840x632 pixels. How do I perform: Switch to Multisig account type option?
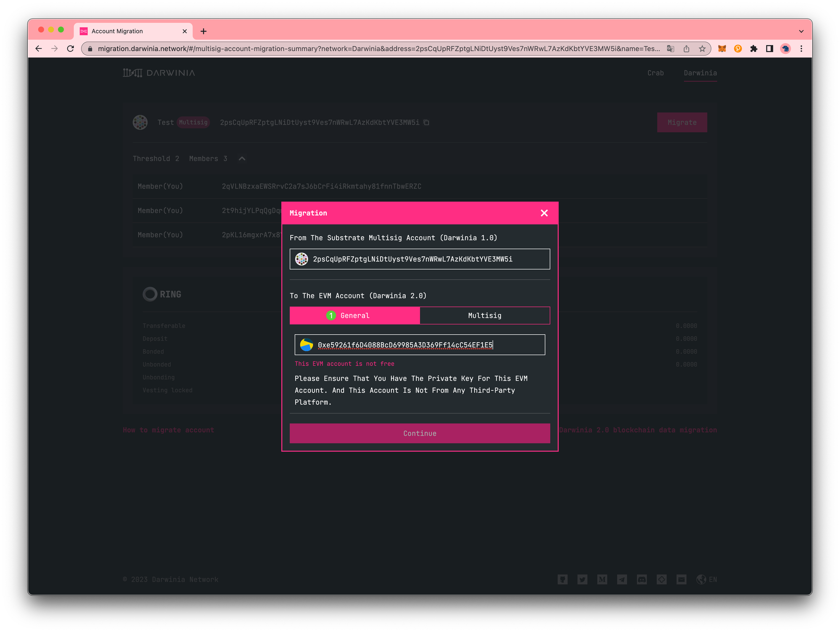(x=485, y=315)
